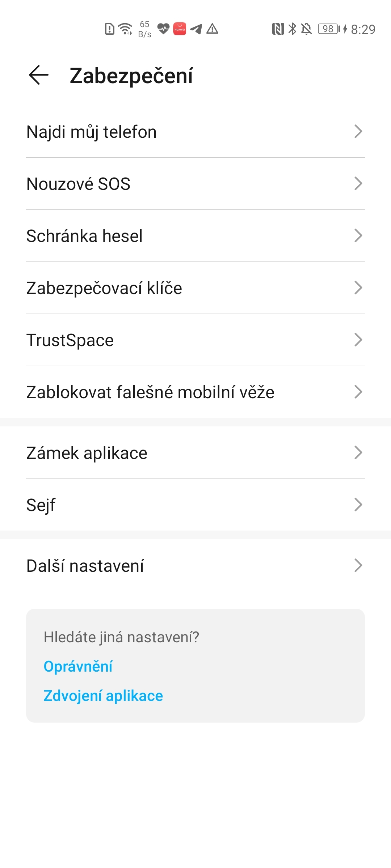Viewport: 391px width, 868px height.
Task: Click the back arrow next to Zabezpečení
Action: tap(37, 75)
